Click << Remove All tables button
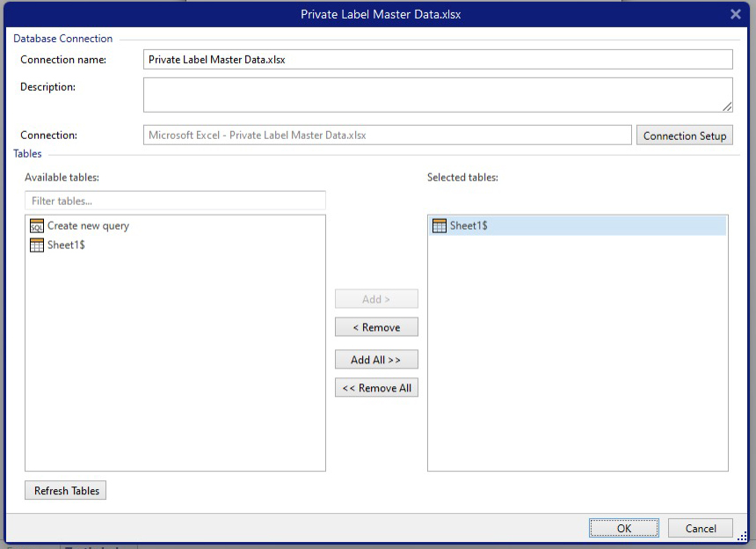Image resolution: width=756 pixels, height=549 pixels. coord(376,388)
